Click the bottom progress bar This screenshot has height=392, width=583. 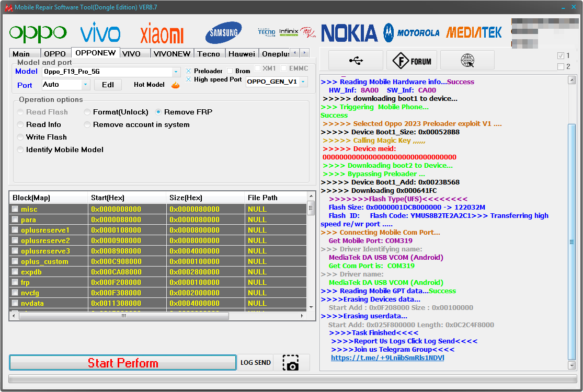coord(293,378)
